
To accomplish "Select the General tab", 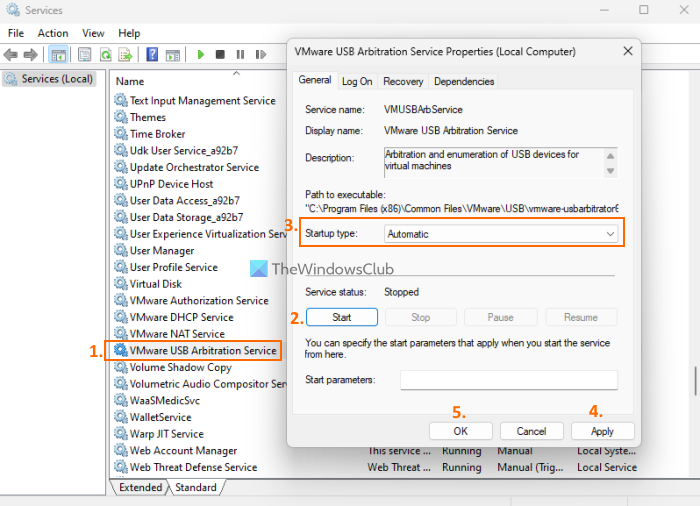I will click(315, 80).
